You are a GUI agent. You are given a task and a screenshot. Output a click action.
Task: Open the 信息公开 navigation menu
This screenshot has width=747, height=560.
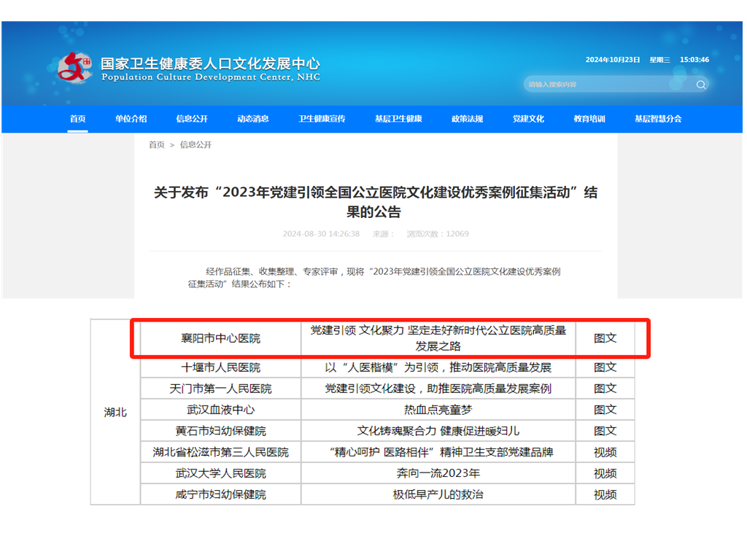191,119
